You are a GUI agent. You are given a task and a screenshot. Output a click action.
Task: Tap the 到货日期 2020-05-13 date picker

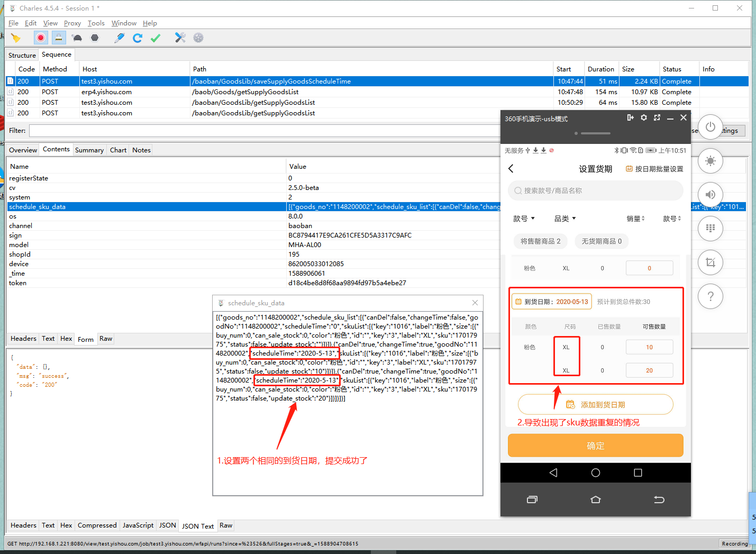(x=552, y=302)
